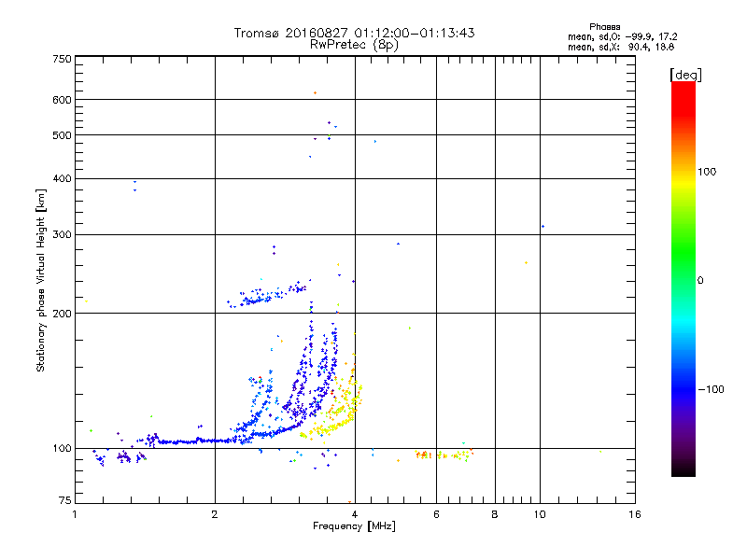Click the 'Frequency [MHz]' axis title
This screenshot has height=560, width=747.
[354, 526]
